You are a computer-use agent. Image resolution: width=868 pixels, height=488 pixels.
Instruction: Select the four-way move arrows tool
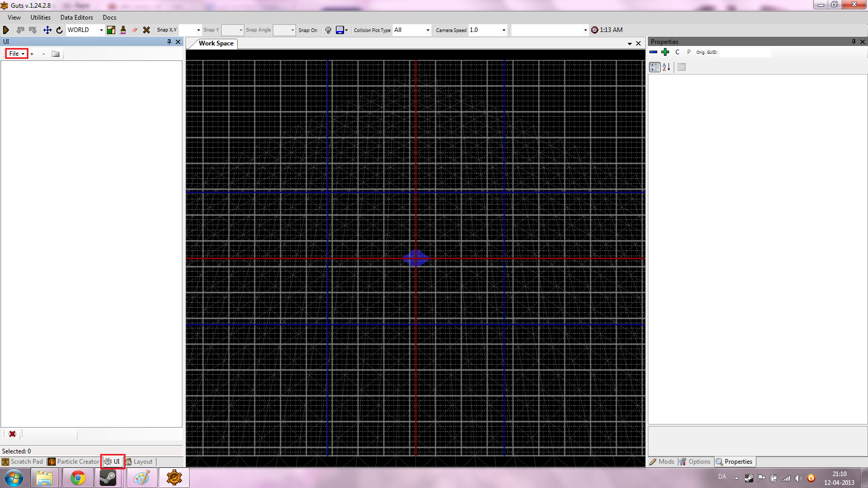tap(47, 30)
